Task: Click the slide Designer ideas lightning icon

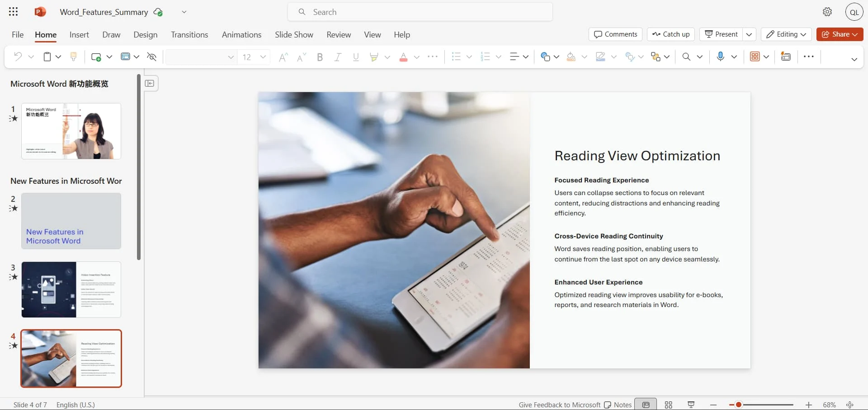Action: tap(786, 56)
